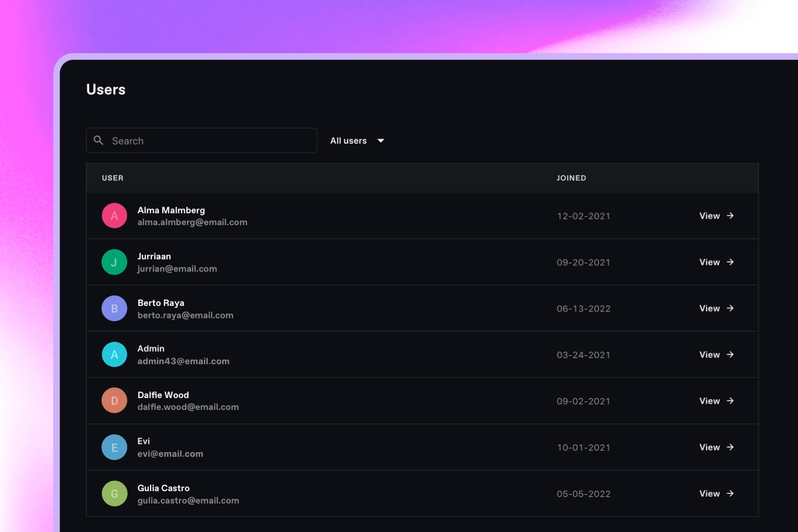Click email admin43@email.com
798x532 pixels.
183,361
